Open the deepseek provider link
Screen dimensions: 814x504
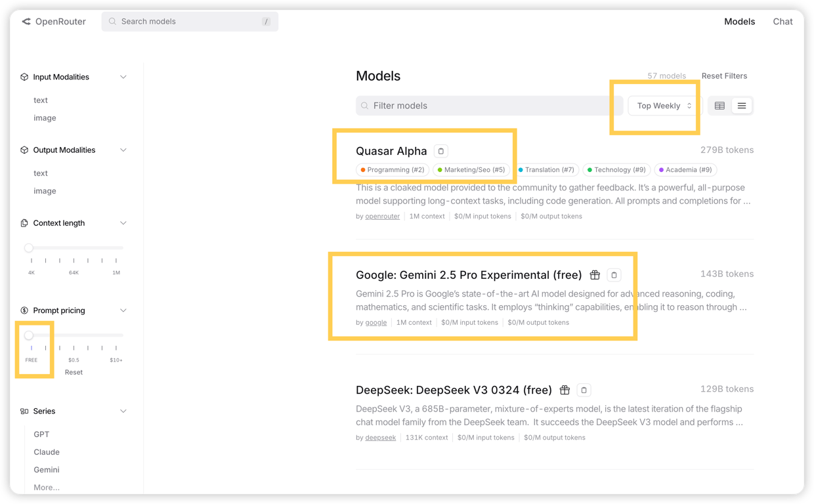point(380,438)
